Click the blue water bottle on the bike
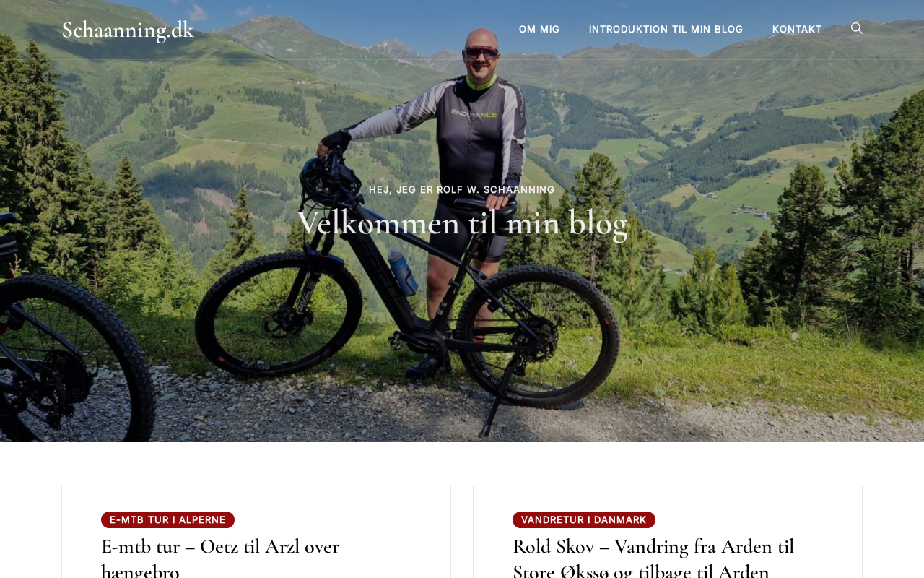 402,272
